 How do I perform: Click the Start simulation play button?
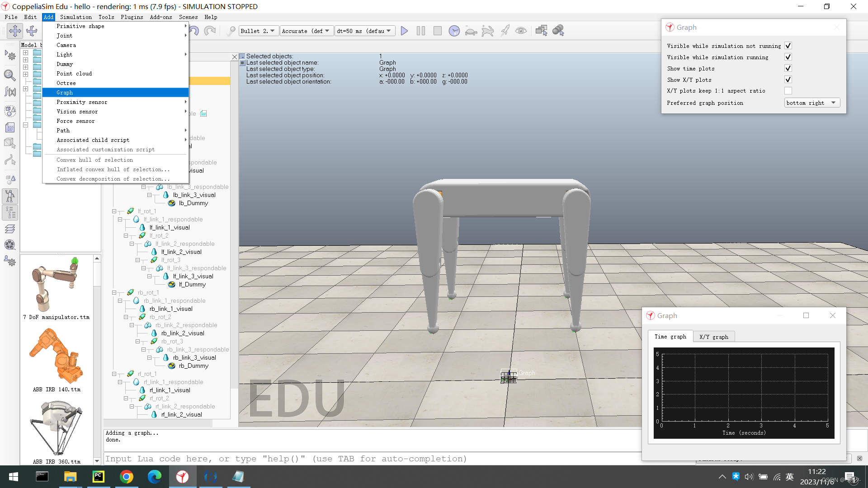click(404, 31)
